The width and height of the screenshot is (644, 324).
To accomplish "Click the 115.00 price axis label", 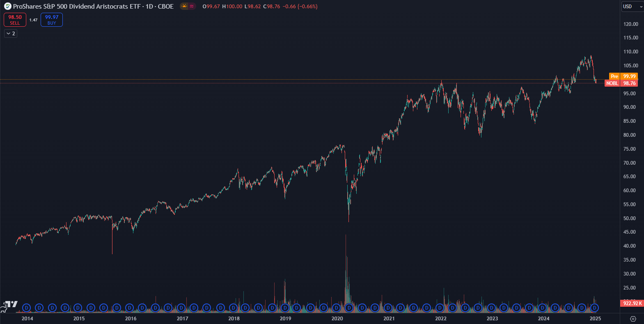I will click(630, 38).
